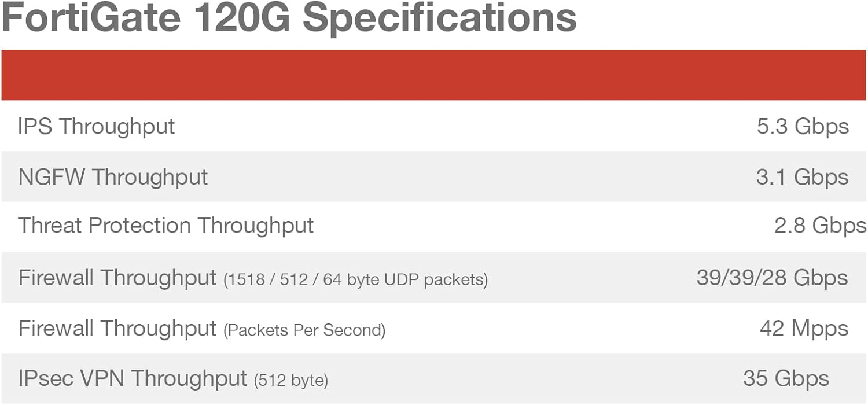868x405 pixels.
Task: Click the 2.8 Gbps value
Action: (820, 226)
